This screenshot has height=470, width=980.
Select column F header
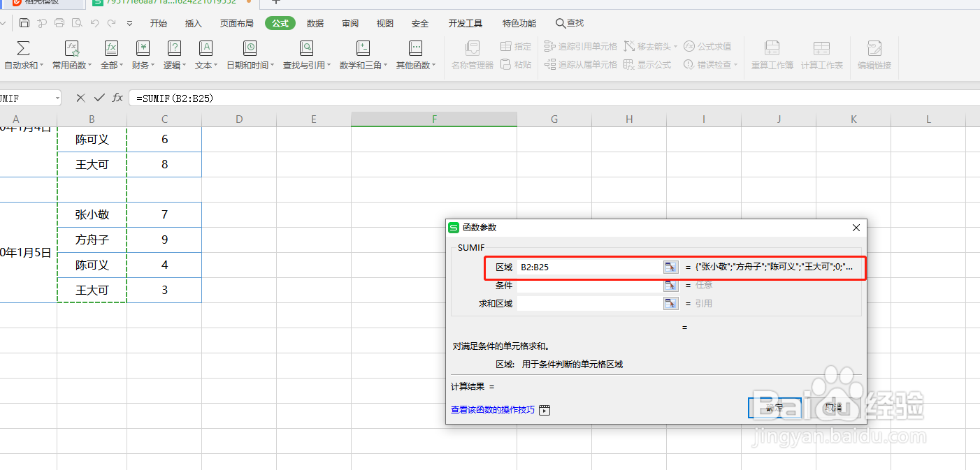(434, 119)
